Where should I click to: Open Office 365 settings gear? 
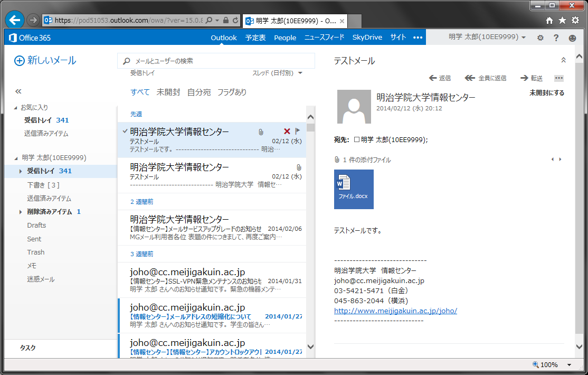540,37
